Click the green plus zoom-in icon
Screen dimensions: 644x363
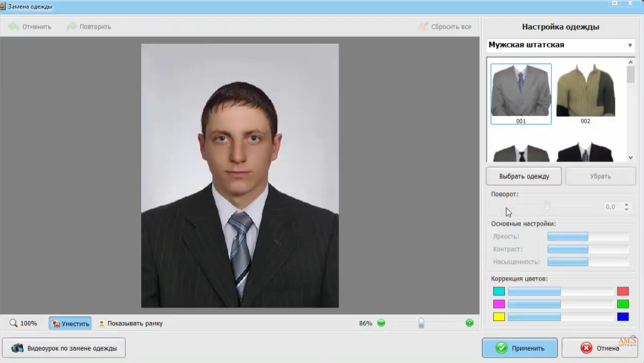470,323
